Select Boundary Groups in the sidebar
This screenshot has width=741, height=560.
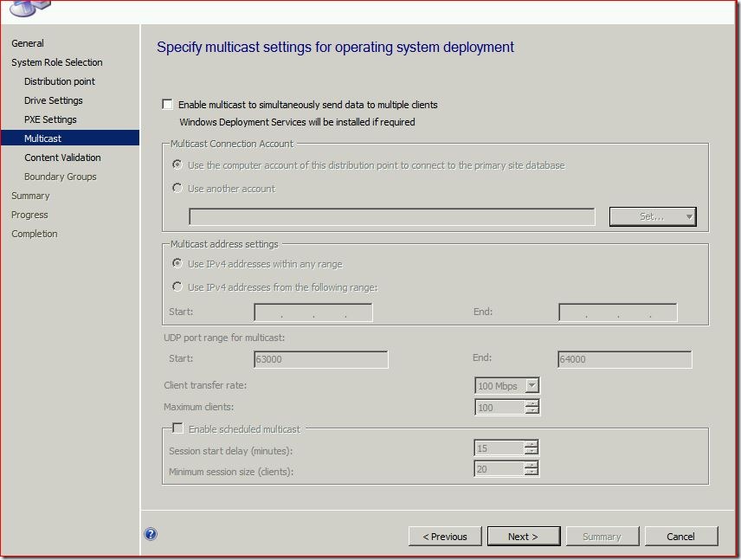61,177
